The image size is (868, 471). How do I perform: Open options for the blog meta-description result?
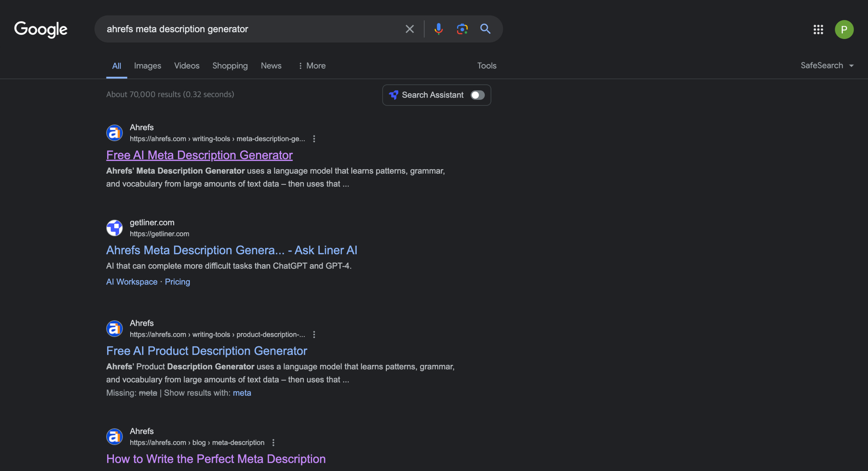pos(273,443)
